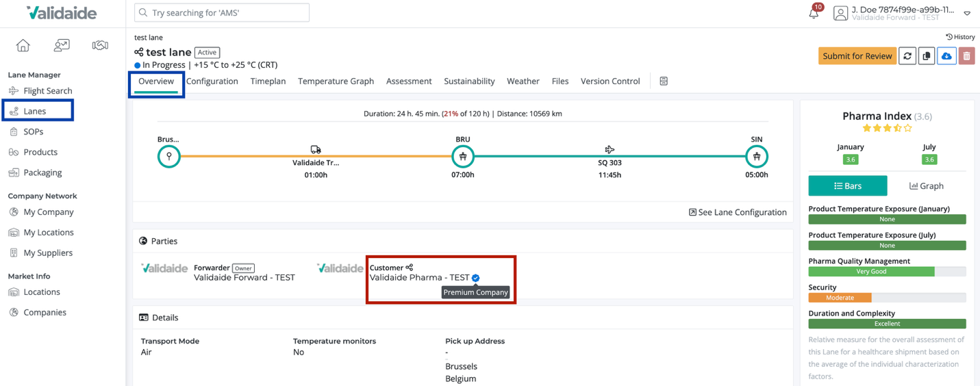Switch to the Graph view toggle
This screenshot has width=980, height=386.
point(927,186)
